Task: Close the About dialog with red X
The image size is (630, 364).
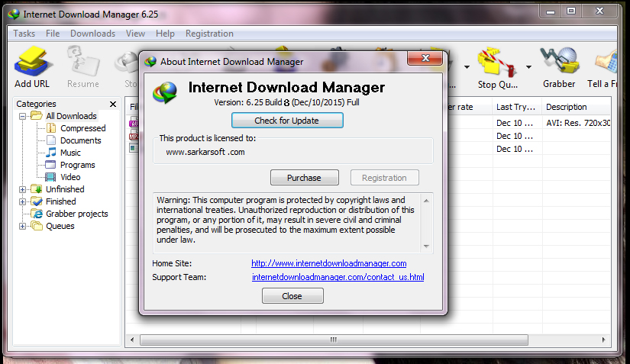Action: (425, 58)
